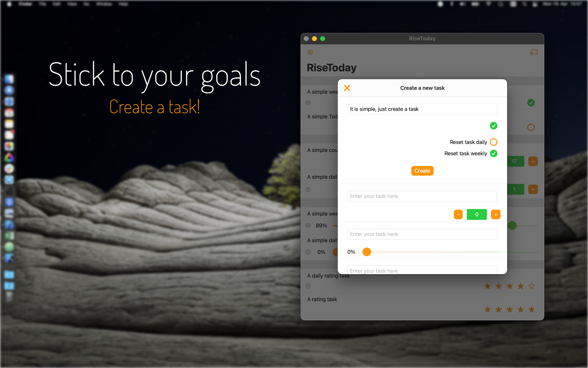
Task: Enable Reset task daily option
Action: [493, 142]
